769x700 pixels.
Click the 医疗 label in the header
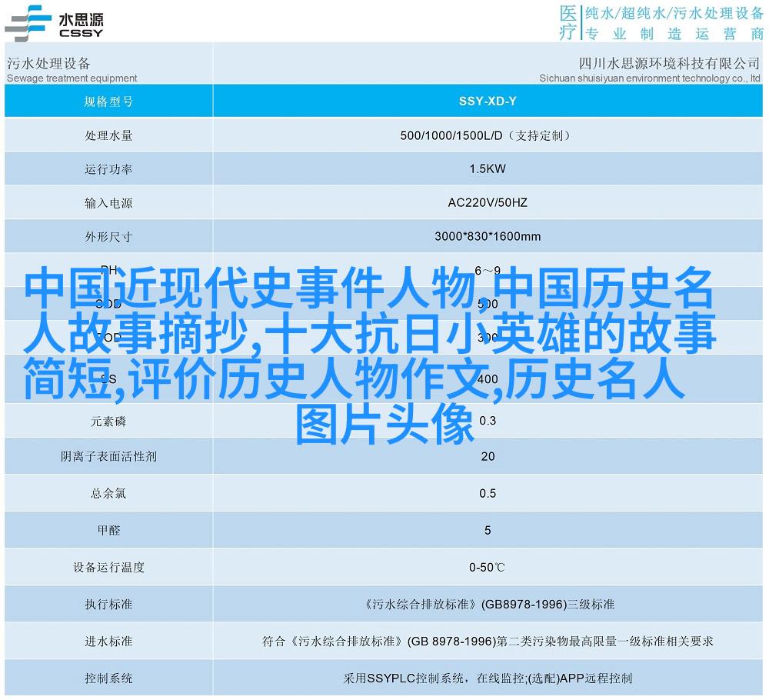pos(568,22)
